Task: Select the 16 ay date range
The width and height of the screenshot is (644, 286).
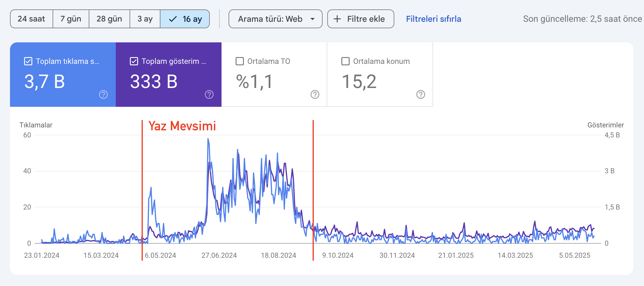Action: tap(185, 19)
